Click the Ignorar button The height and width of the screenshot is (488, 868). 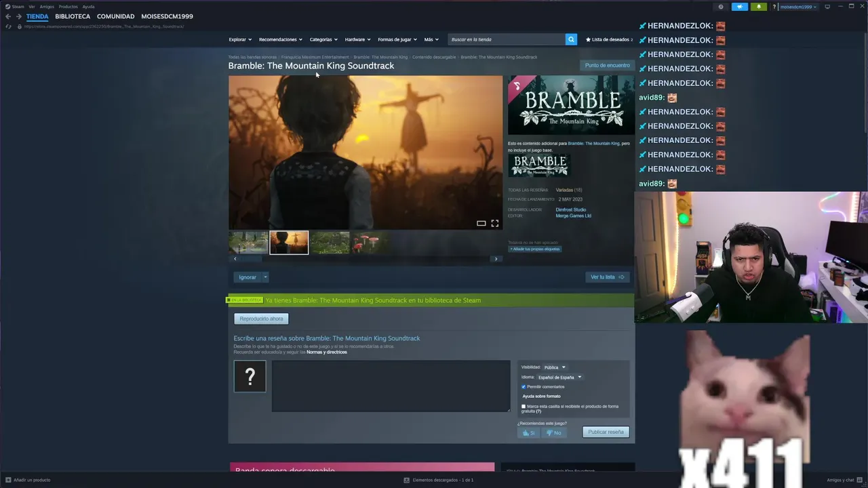coord(248,277)
